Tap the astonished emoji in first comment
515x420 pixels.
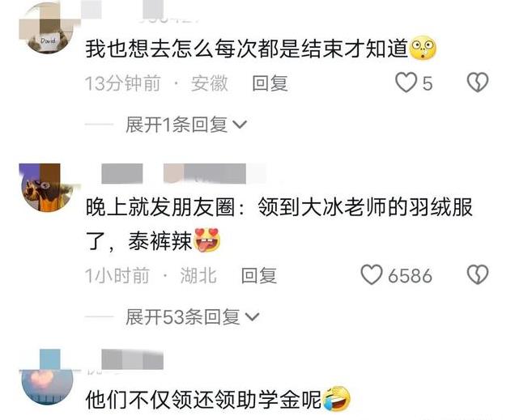tap(423, 48)
